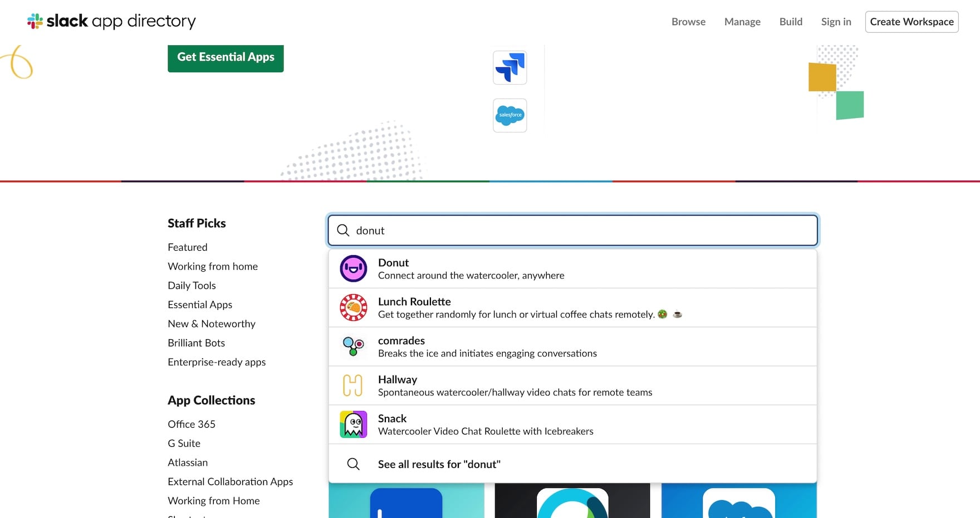Go to the Manage menu item
Screen dimensions: 980x518
tap(742, 22)
